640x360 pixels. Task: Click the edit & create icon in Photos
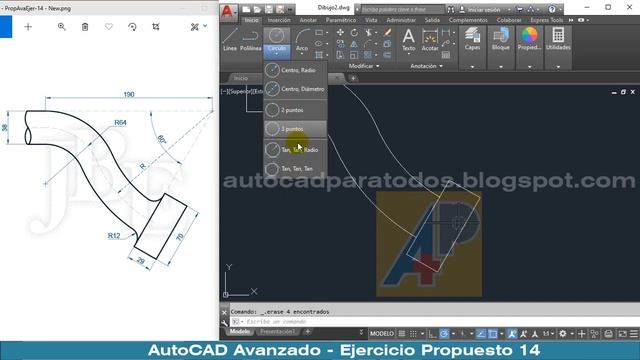point(195,27)
